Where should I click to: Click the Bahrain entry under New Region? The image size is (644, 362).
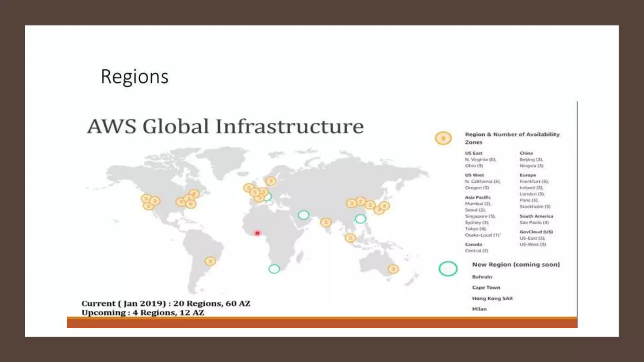click(482, 277)
